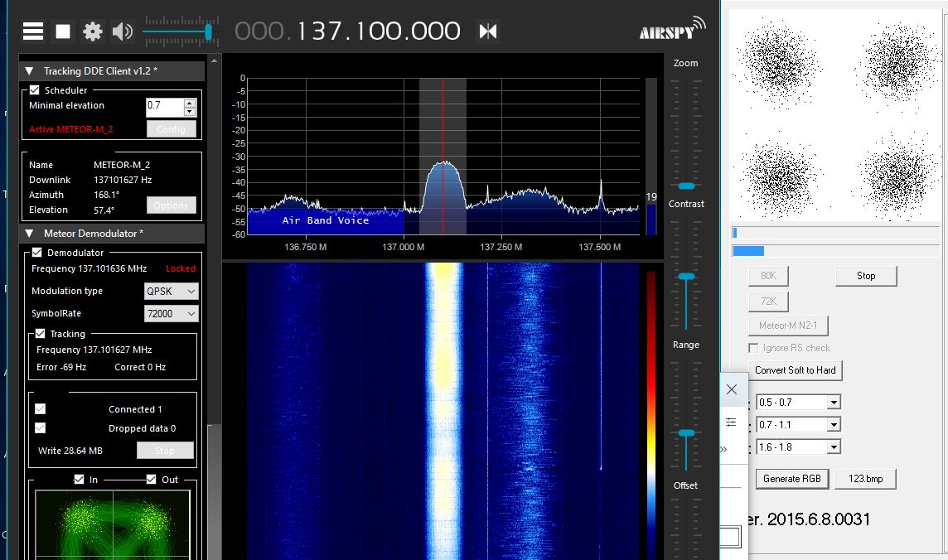This screenshot has width=948, height=560.
Task: Toggle the Out constellation checkbox
Action: (151, 479)
